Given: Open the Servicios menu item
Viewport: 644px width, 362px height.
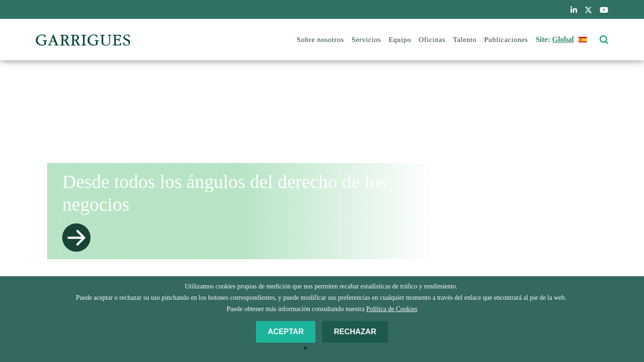Looking at the screenshot, I should point(366,40).
